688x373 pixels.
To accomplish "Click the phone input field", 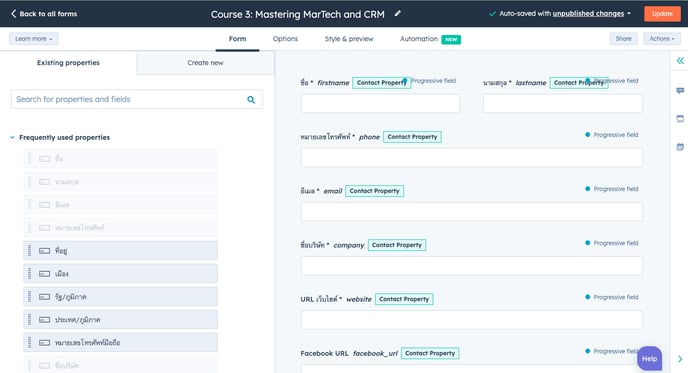I will [x=471, y=158].
